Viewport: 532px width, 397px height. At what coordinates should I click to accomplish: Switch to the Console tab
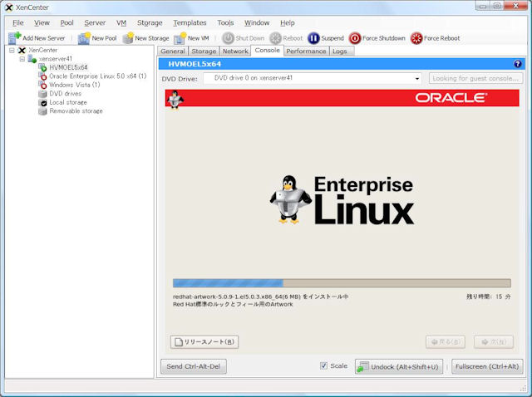[268, 50]
